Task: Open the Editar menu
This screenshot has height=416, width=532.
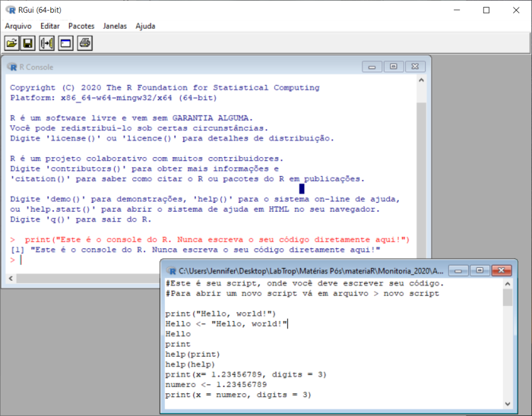Action: pyautogui.click(x=50, y=26)
